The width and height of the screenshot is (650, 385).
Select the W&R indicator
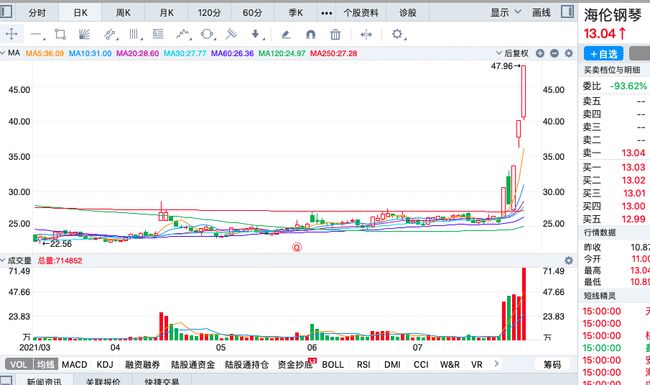(x=450, y=365)
